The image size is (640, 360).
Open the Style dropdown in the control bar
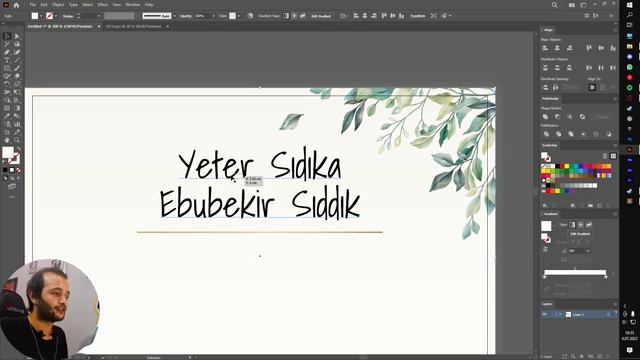click(239, 16)
